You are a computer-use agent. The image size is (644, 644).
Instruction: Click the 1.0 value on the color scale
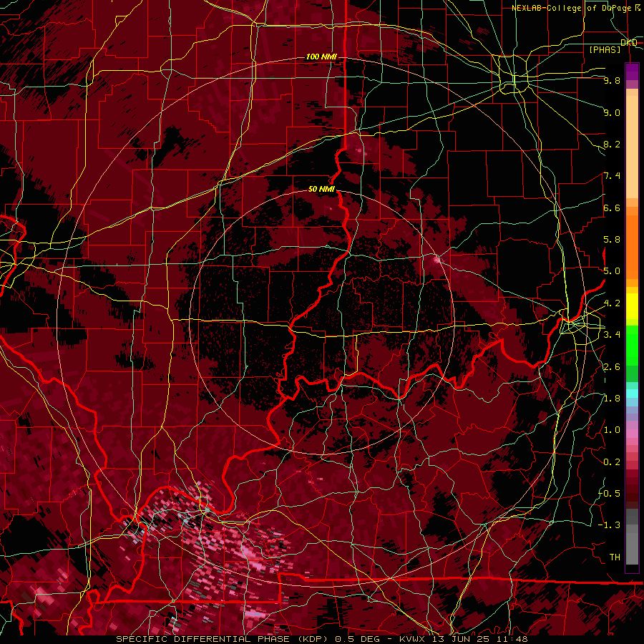coord(612,430)
